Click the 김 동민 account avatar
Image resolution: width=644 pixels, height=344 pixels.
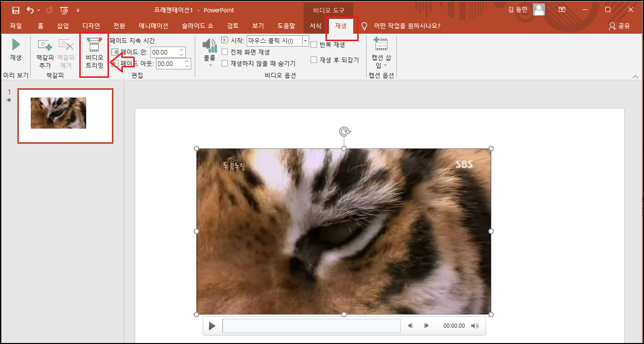tap(539, 10)
